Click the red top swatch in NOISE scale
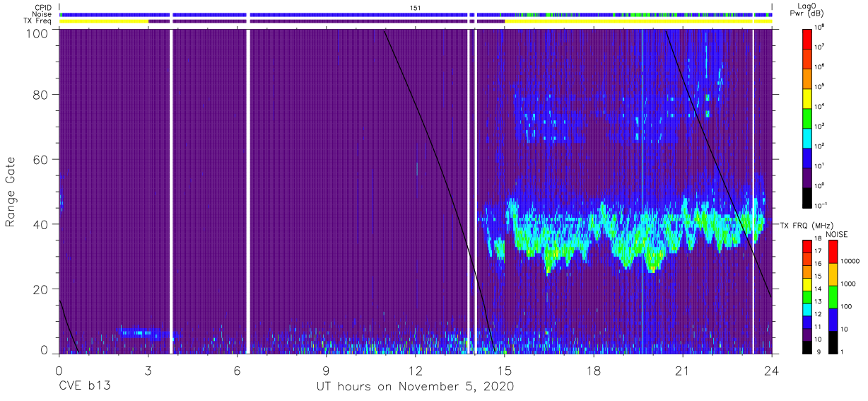 click(x=833, y=252)
